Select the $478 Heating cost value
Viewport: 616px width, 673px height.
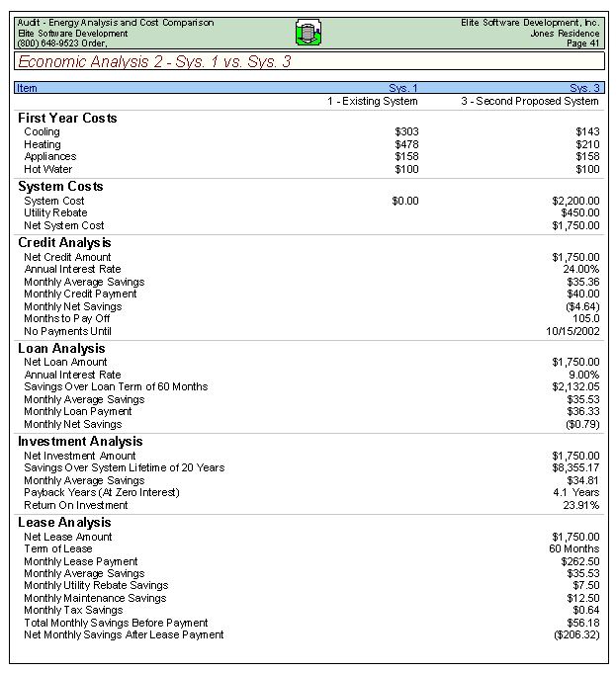click(406, 144)
